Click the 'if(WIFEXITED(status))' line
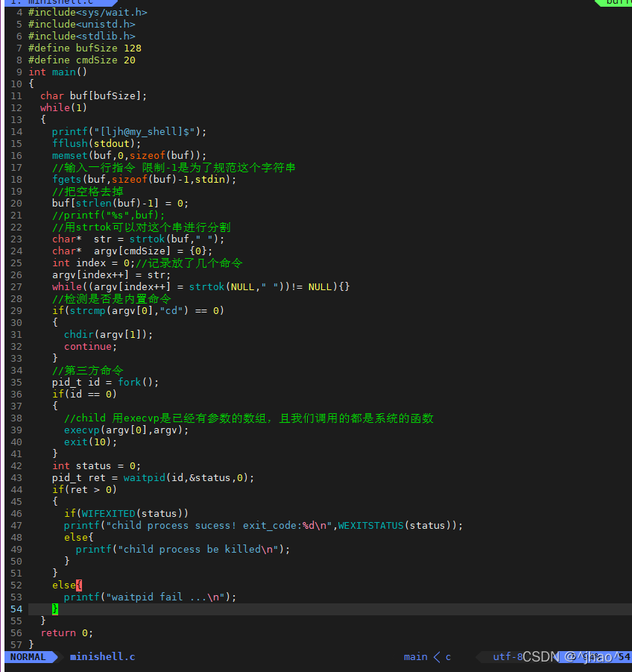 click(x=126, y=513)
